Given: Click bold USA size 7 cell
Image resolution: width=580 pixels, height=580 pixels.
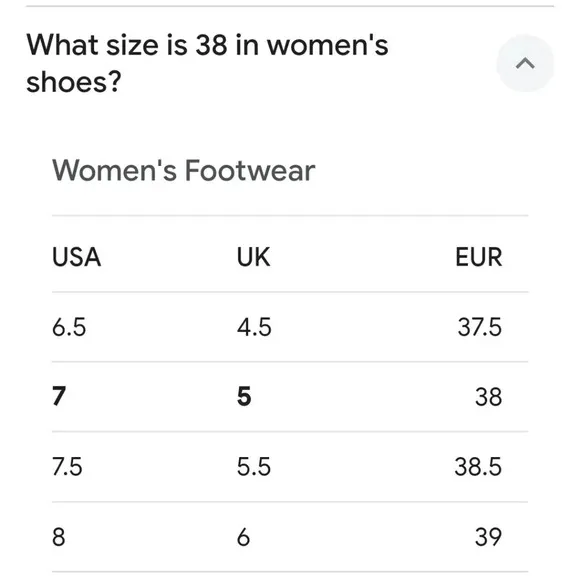Looking at the screenshot, I should tap(59, 396).
